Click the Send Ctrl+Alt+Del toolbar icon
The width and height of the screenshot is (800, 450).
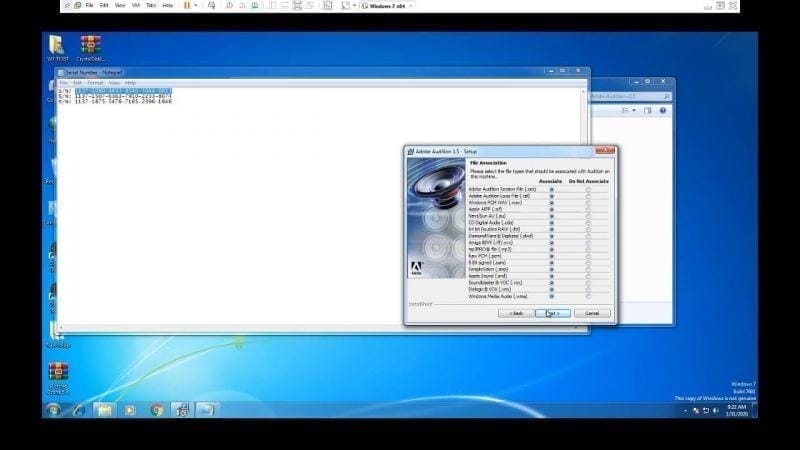click(x=211, y=6)
